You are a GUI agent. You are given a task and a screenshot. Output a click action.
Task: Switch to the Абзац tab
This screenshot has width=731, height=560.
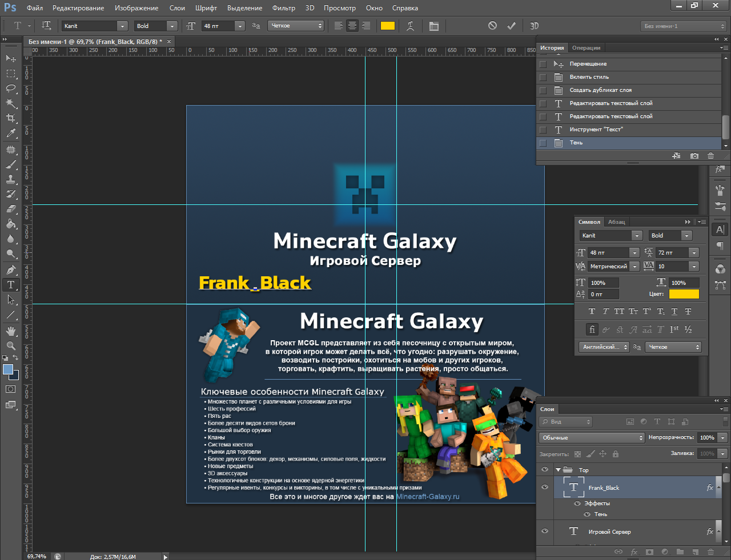point(616,222)
